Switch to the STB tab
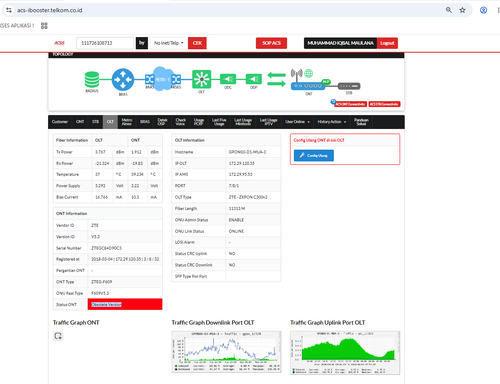 pyautogui.click(x=95, y=122)
